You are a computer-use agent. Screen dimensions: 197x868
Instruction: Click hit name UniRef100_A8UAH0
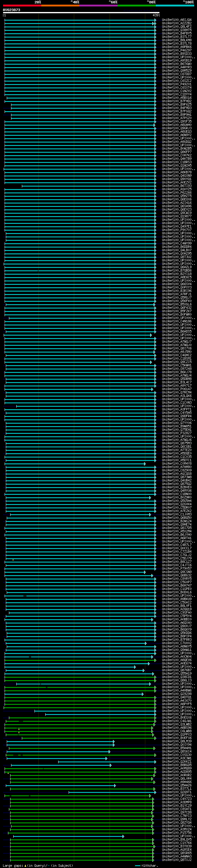[x=176, y=125]
